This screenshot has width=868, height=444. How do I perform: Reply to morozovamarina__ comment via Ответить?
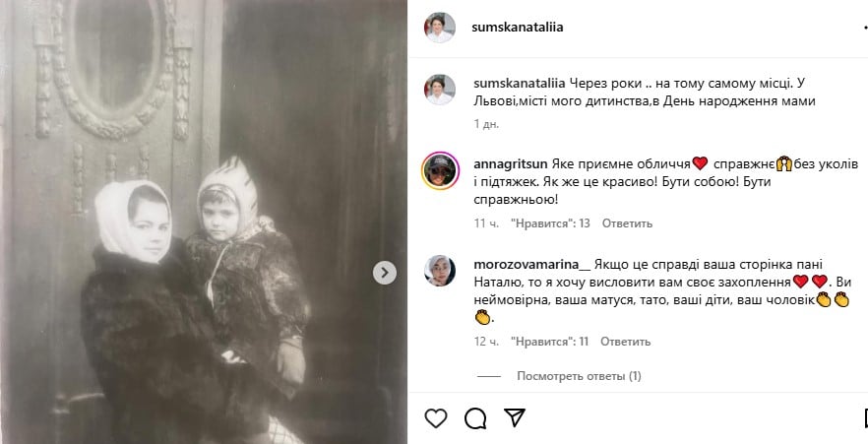626,342
